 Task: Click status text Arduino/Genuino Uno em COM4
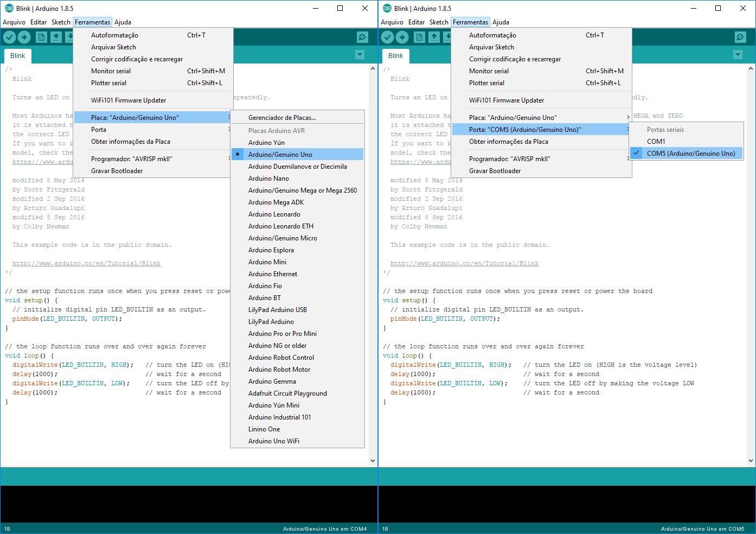[x=325, y=529]
